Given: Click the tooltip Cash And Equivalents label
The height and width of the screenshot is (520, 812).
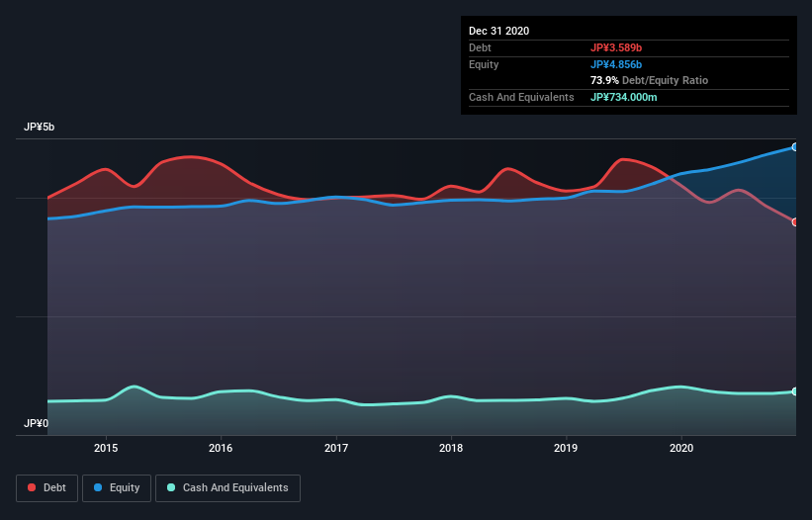Looking at the screenshot, I should click(521, 97).
